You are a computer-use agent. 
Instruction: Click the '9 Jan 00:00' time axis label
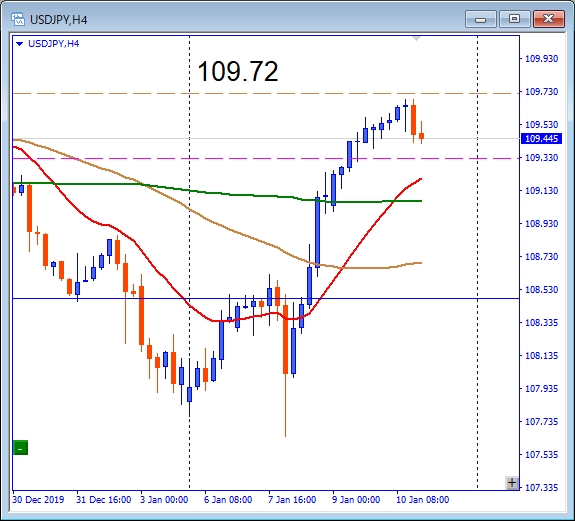coord(356,500)
